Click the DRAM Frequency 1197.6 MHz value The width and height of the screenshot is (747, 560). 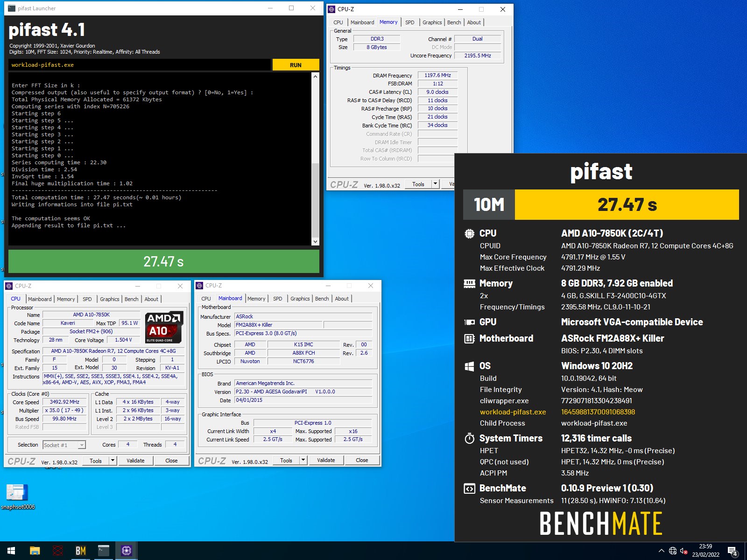click(x=437, y=75)
